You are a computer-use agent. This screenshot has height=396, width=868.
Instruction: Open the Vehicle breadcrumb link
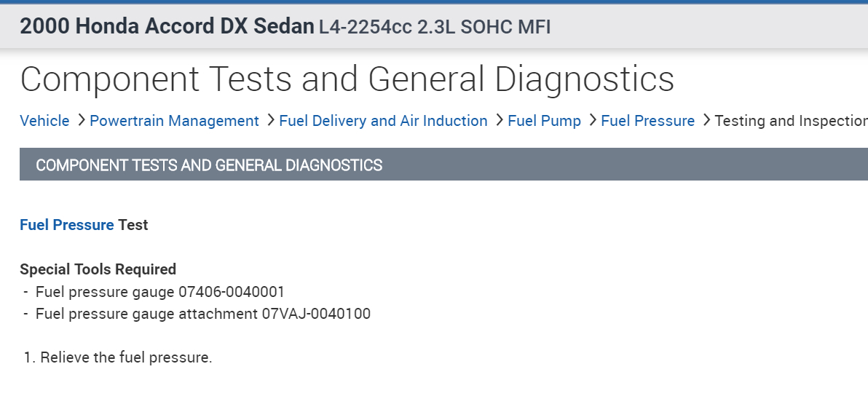pos(44,121)
